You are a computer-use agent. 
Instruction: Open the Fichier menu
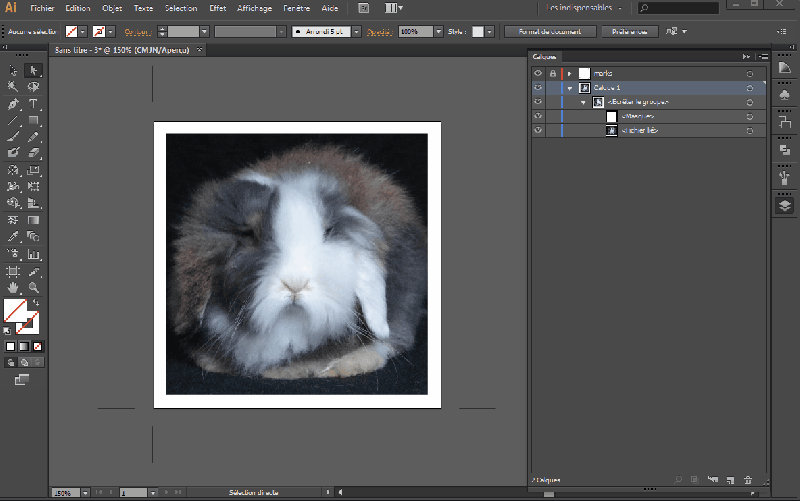[42, 8]
